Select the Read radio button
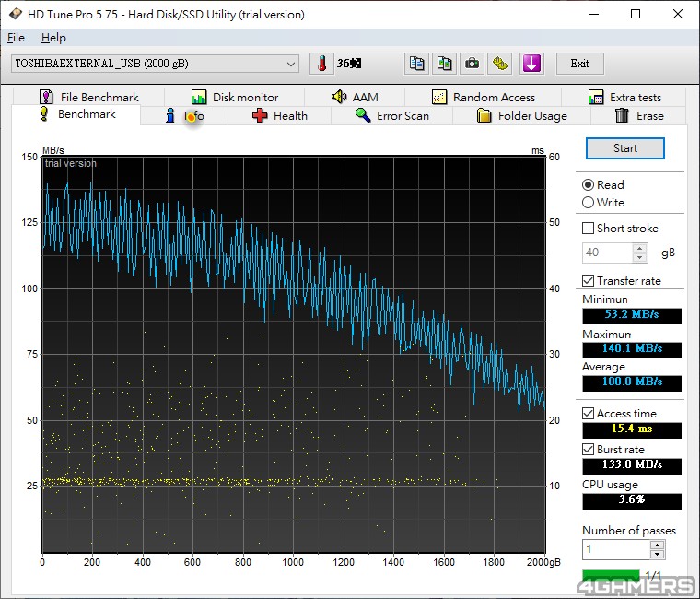This screenshot has width=700, height=599. 588,185
